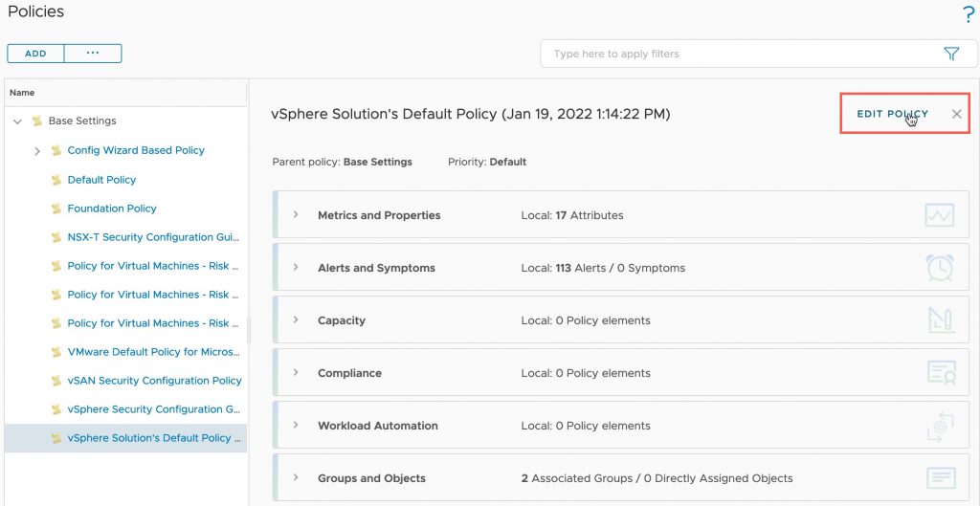
Task: Expand the Config Wizard Based Policy node
Action: coord(37,150)
